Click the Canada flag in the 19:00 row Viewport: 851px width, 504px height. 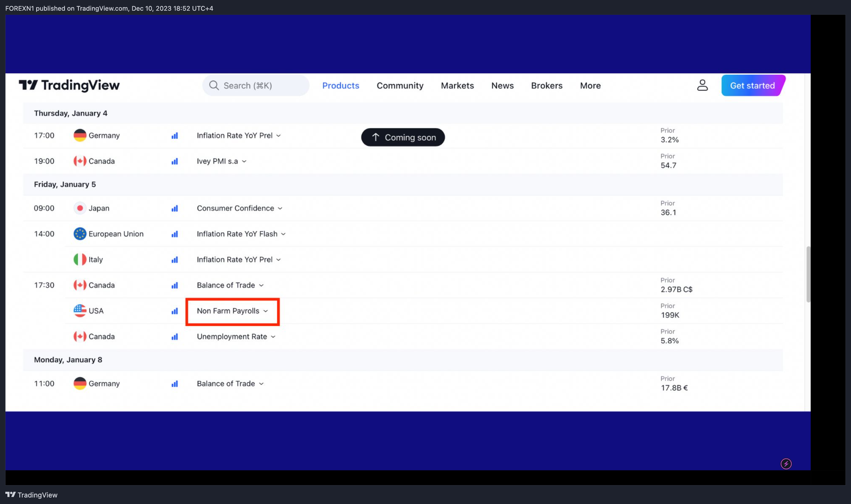pos(80,161)
